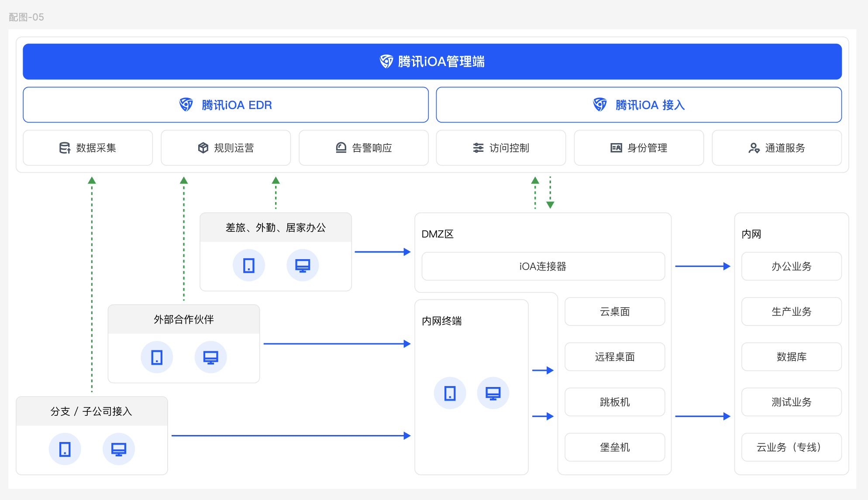868x500 pixels.
Task: Click the 内网 panel title
Action: coord(751,234)
